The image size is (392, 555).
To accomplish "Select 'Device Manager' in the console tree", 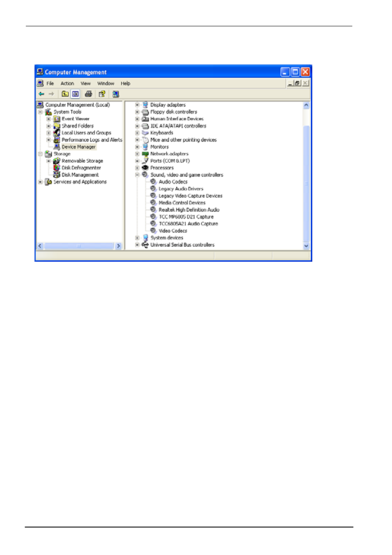I will (x=78, y=147).
